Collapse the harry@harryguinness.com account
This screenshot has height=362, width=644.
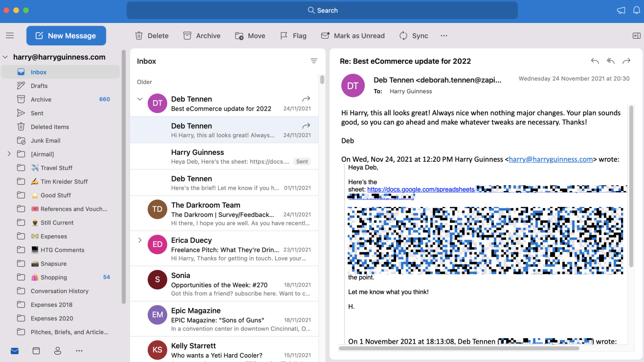pos(6,57)
